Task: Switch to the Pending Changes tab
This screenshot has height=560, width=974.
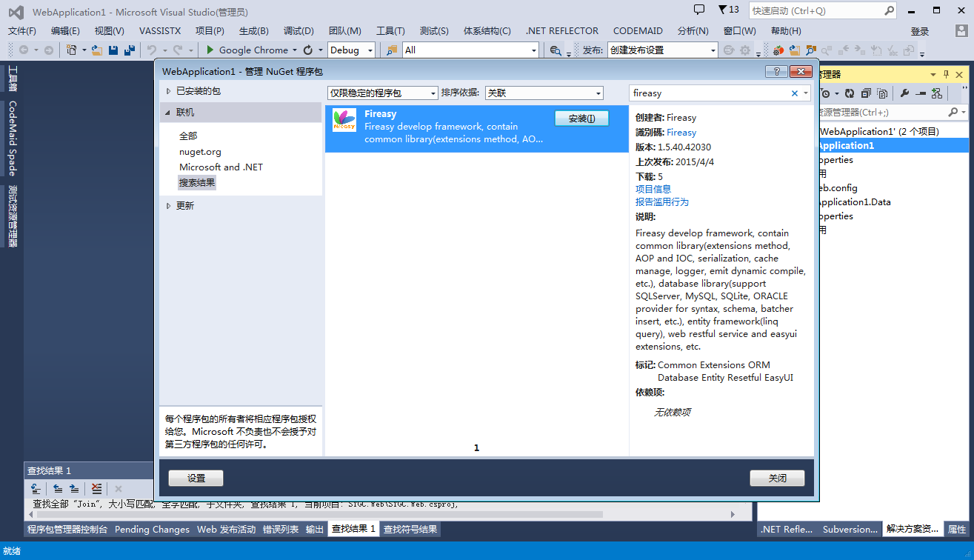Action: pos(153,529)
